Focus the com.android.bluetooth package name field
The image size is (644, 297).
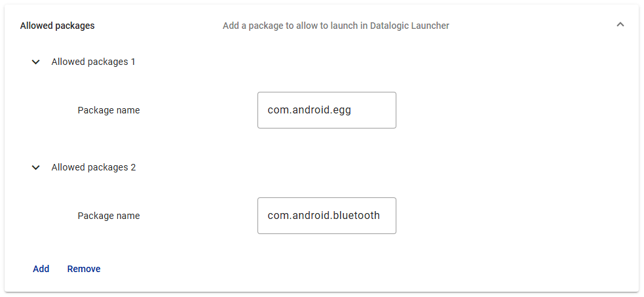pyautogui.click(x=327, y=216)
